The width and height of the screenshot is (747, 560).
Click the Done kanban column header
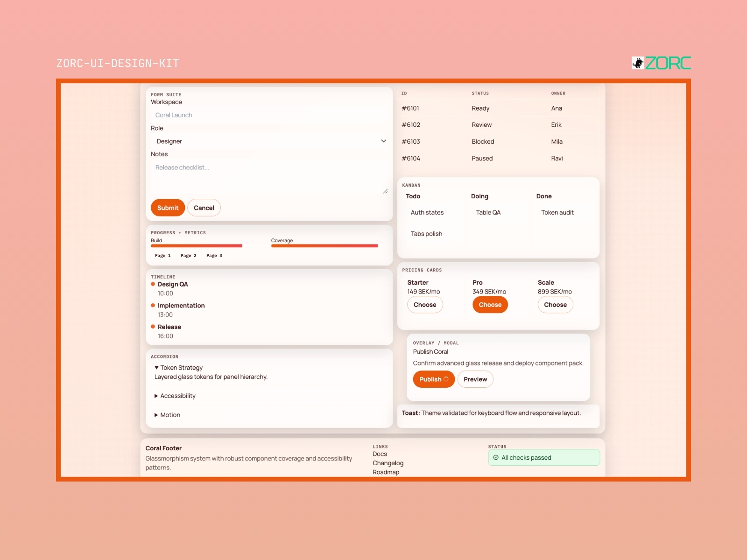coord(544,196)
